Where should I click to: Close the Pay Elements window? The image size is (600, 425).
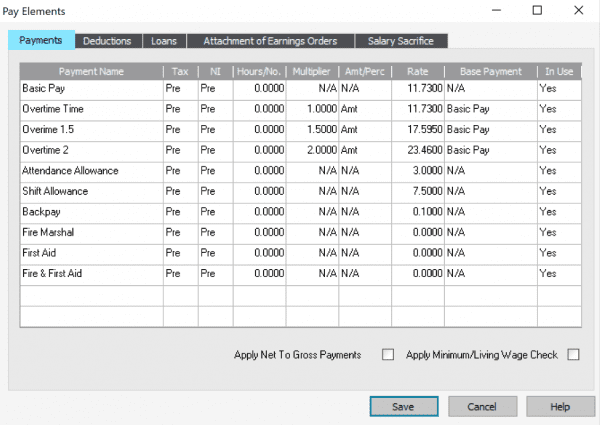click(579, 10)
